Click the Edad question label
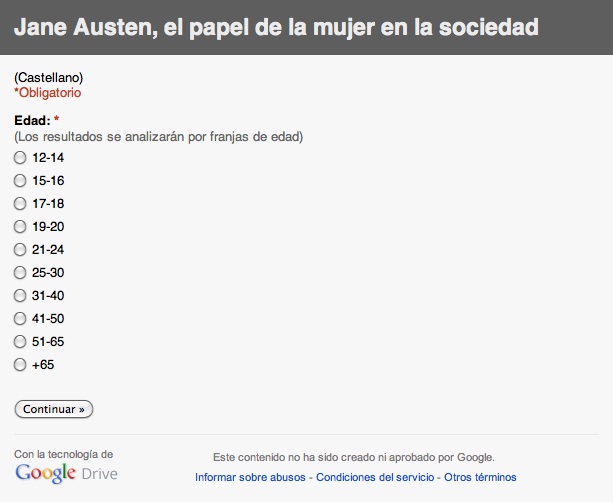 click(x=32, y=121)
